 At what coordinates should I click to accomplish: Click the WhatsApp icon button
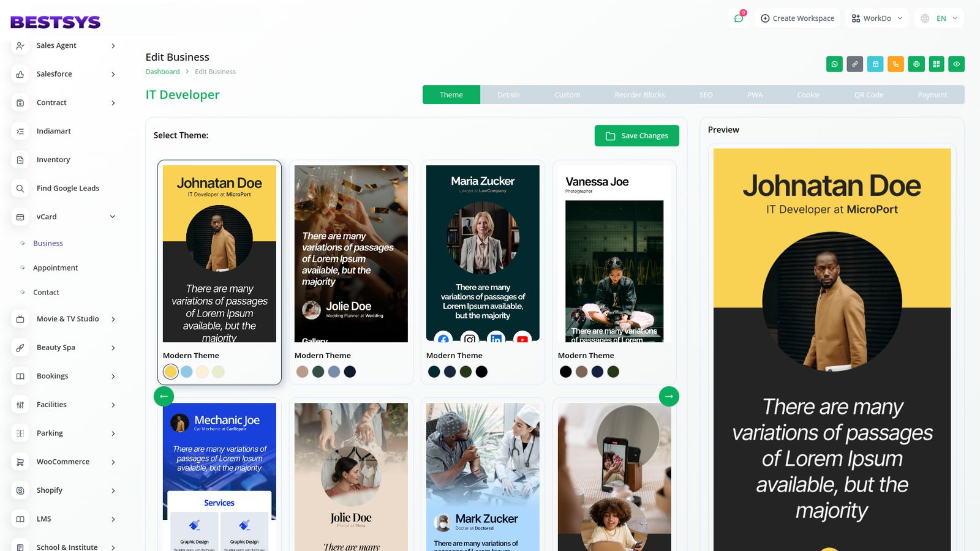834,64
